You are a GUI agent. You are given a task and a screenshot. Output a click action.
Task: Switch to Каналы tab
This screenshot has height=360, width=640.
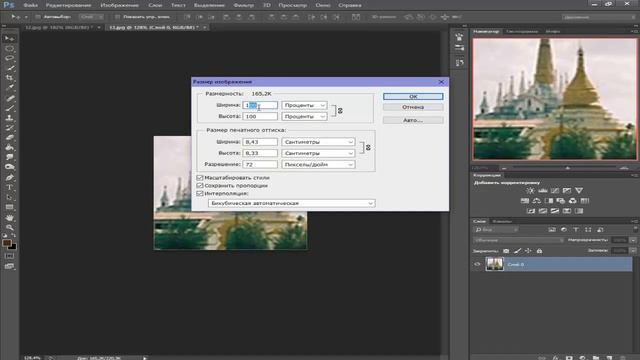click(502, 222)
